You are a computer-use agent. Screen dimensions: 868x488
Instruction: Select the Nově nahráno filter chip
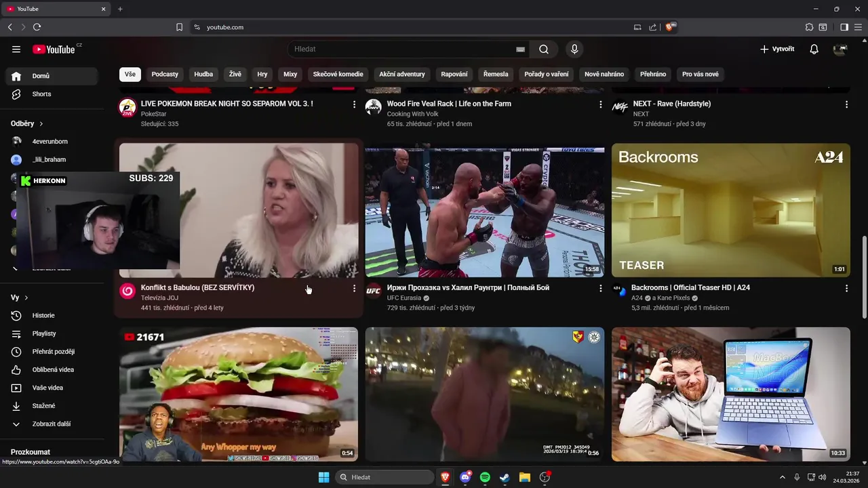(604, 74)
